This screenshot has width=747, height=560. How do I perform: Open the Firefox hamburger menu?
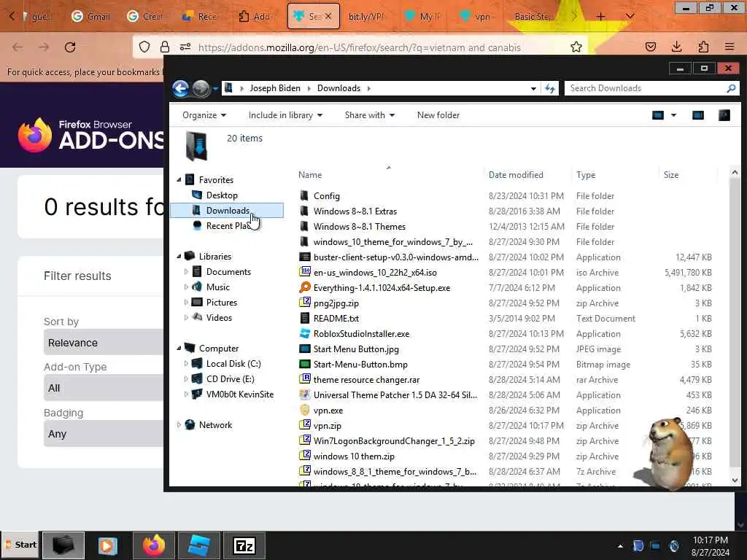729,47
